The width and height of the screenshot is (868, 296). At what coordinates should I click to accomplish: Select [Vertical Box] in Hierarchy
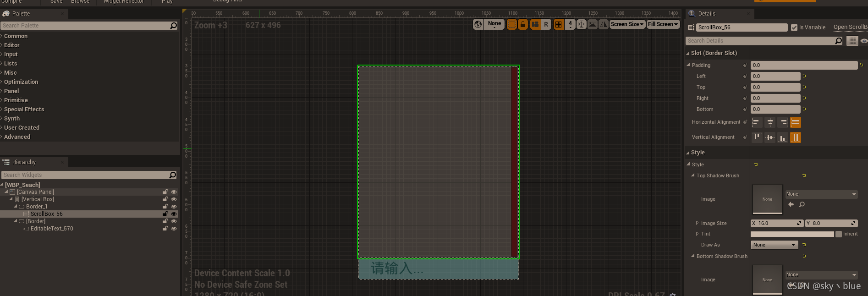[x=38, y=199]
